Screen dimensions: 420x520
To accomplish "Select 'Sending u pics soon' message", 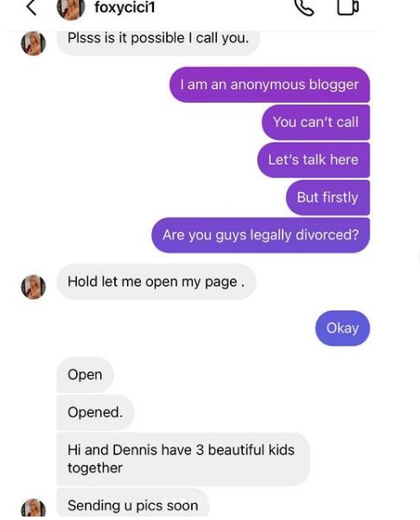I will (x=133, y=504).
